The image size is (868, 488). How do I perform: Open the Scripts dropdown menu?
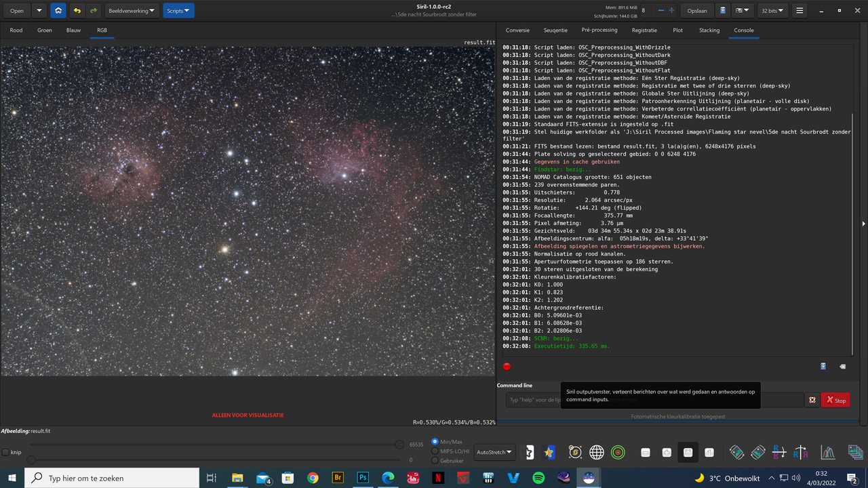coord(178,10)
